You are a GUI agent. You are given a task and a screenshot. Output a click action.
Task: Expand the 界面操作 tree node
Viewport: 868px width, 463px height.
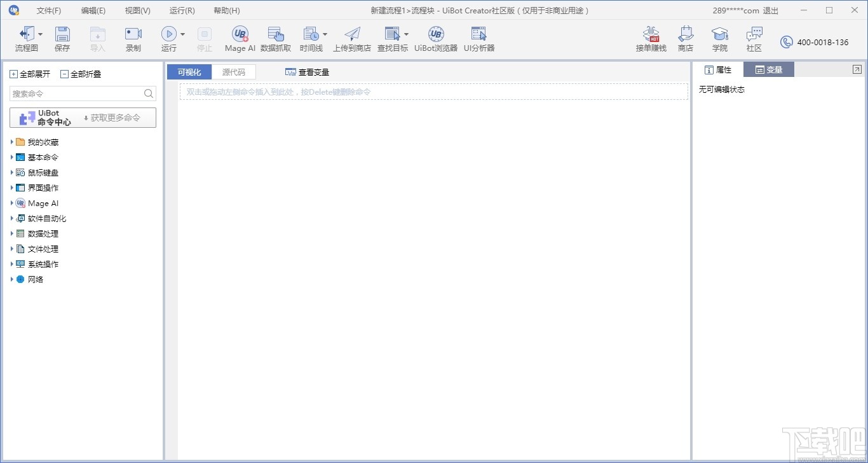12,188
